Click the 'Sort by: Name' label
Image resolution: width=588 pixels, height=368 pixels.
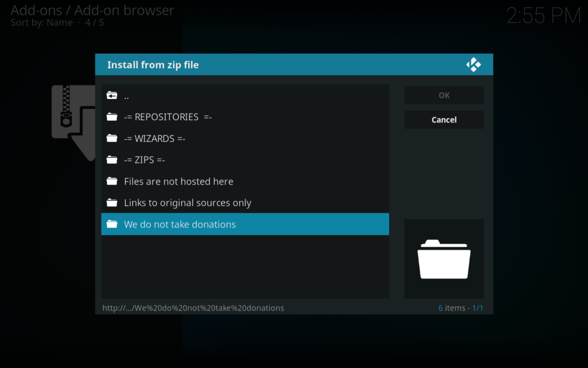pos(41,22)
